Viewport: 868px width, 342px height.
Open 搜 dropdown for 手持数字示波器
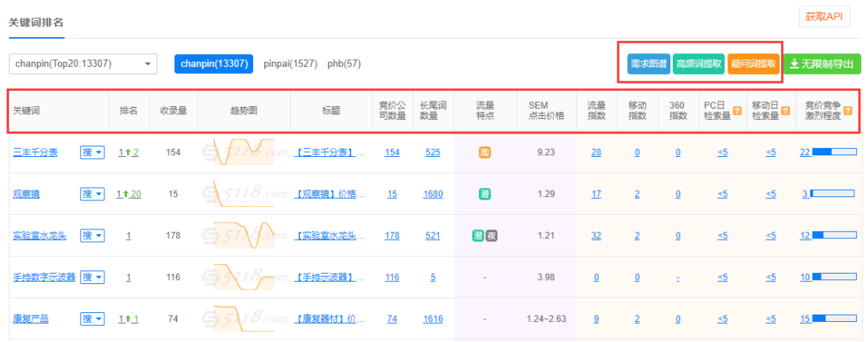pyautogui.click(x=92, y=277)
